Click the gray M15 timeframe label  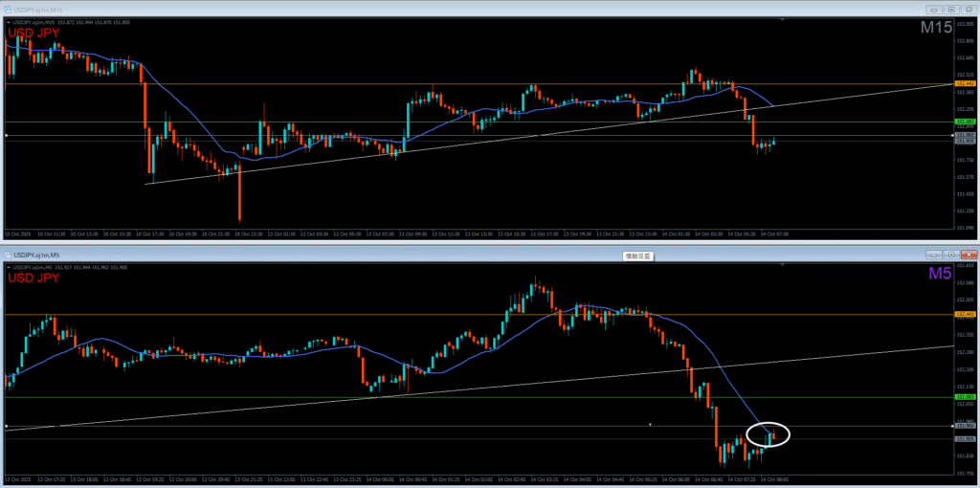(936, 28)
